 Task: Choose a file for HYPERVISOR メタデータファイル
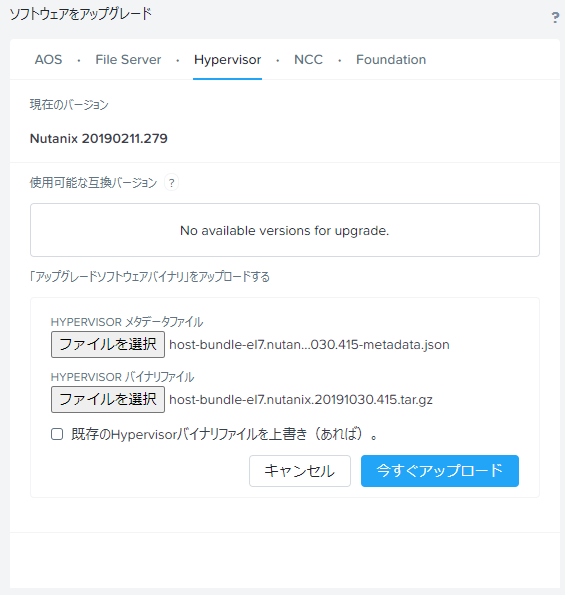108,345
